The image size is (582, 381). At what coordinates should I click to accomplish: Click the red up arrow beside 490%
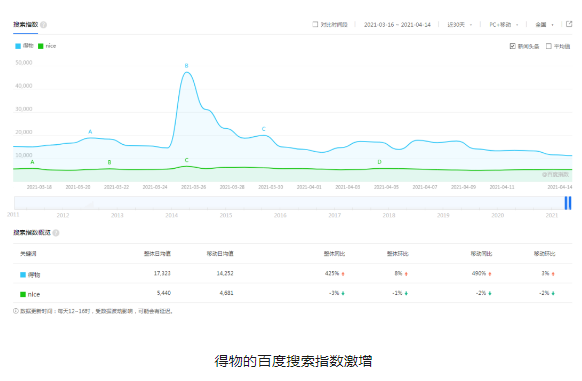click(490, 274)
